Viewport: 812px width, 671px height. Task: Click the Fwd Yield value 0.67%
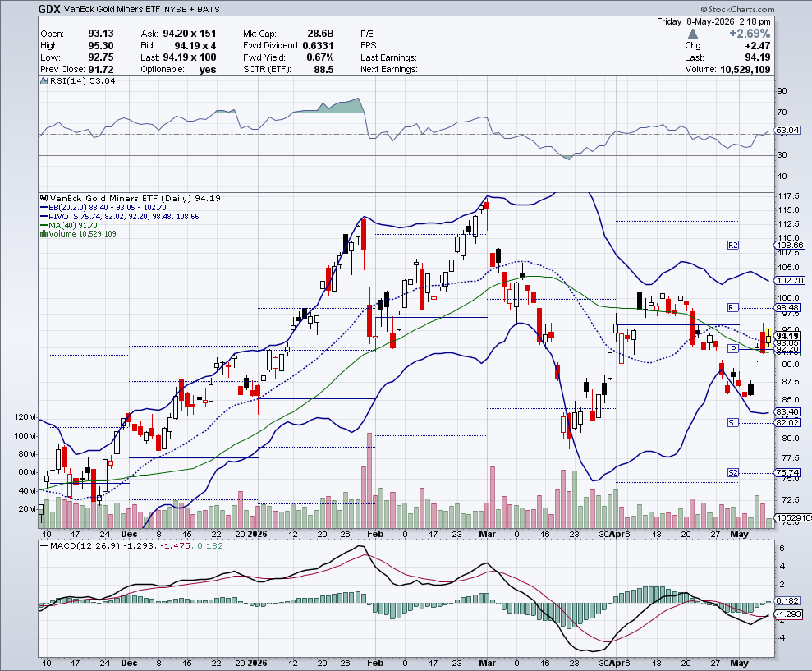(x=319, y=57)
